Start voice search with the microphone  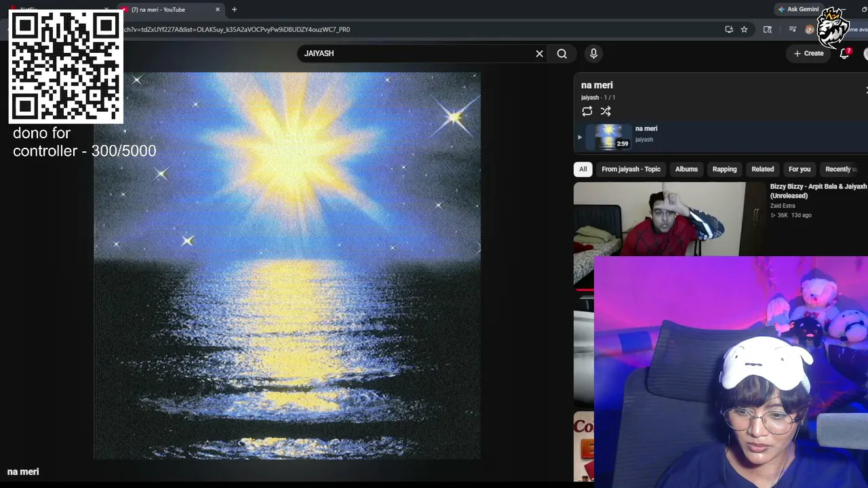point(593,54)
